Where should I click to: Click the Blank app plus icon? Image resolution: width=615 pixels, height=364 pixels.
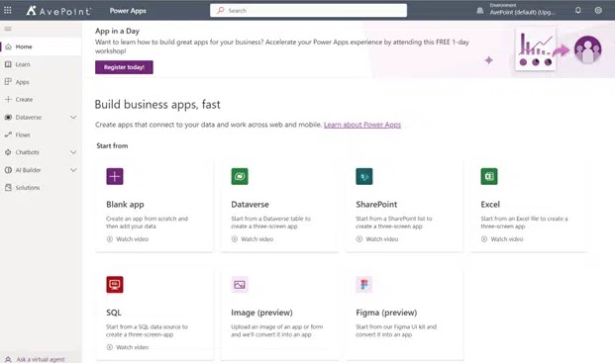[115, 176]
